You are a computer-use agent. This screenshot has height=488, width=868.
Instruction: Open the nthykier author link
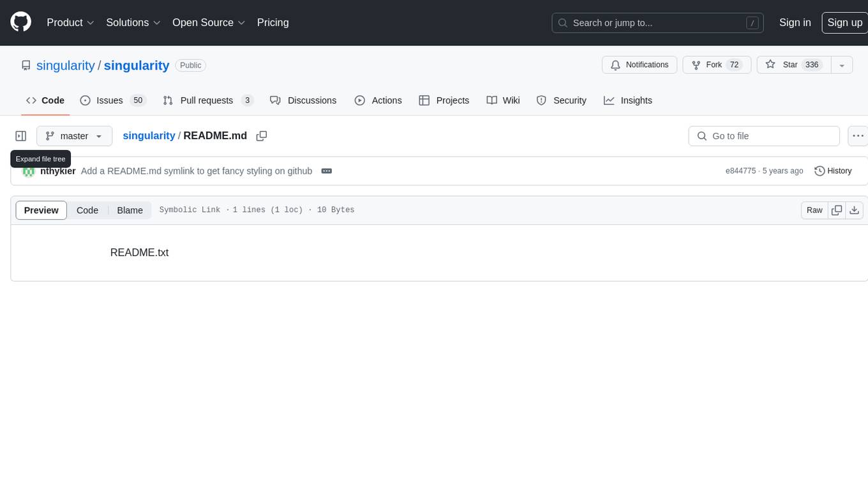58,171
